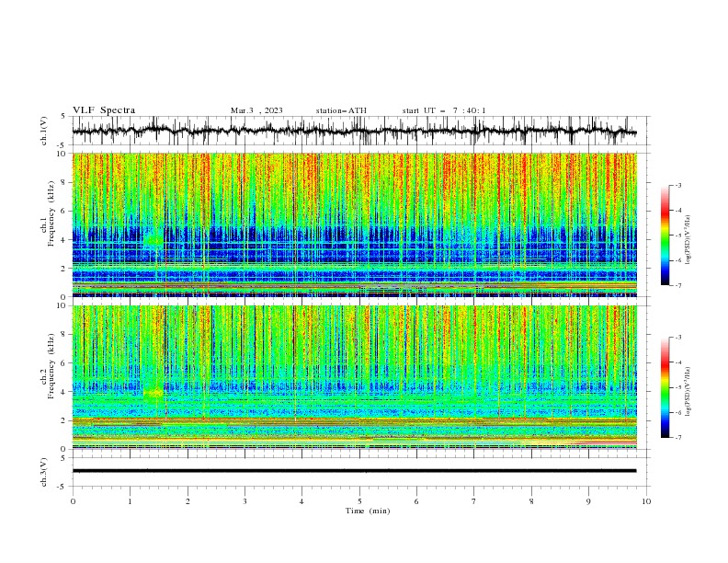Click the "-5" label on lower colorbar
The width and height of the screenshot is (728, 563).
pyautogui.click(x=677, y=387)
